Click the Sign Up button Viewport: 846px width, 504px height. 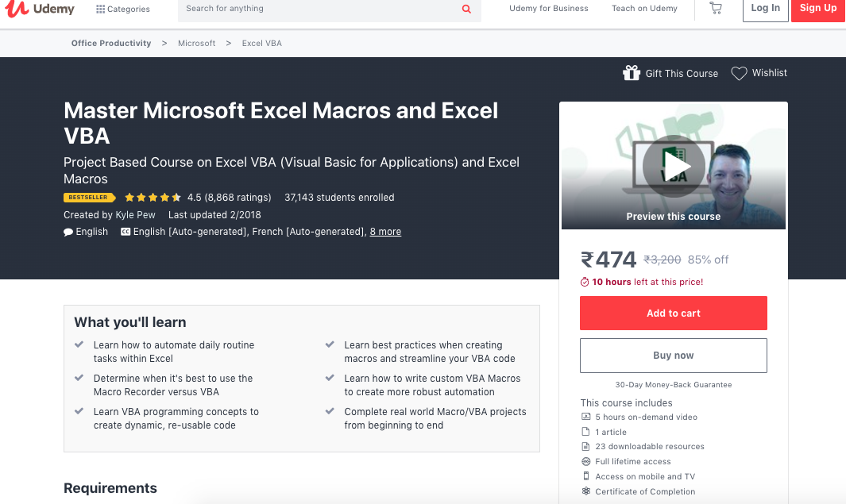[x=818, y=9]
